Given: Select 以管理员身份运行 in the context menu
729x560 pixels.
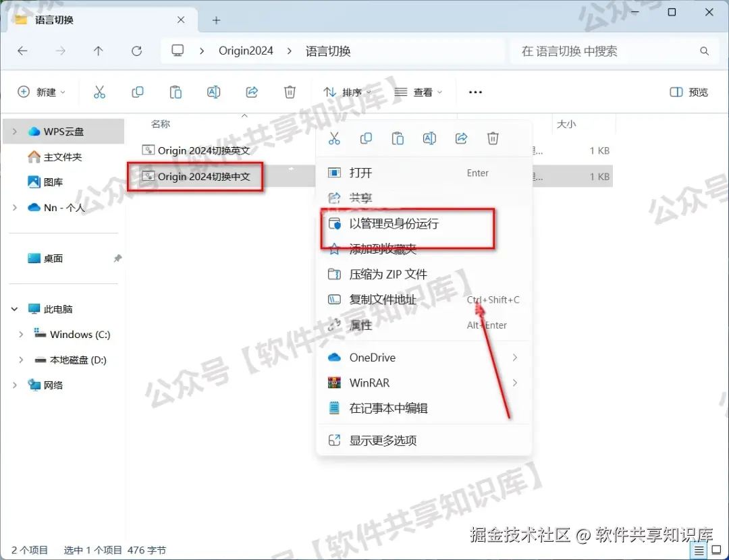Looking at the screenshot, I should (424, 223).
